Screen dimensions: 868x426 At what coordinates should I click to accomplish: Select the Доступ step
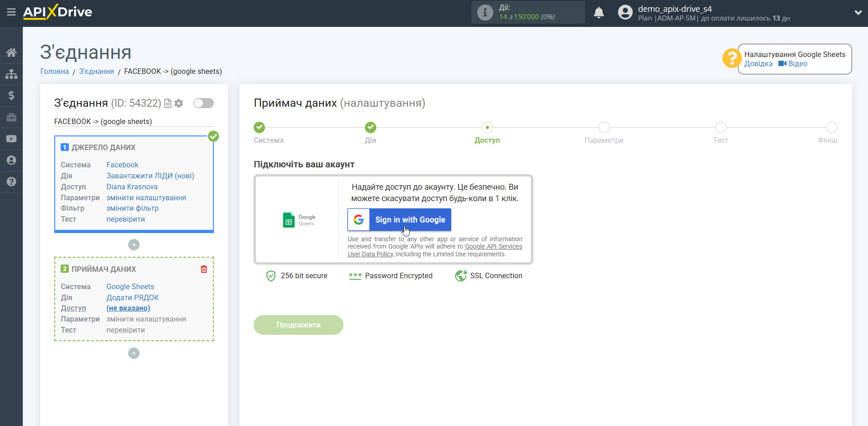click(x=487, y=127)
